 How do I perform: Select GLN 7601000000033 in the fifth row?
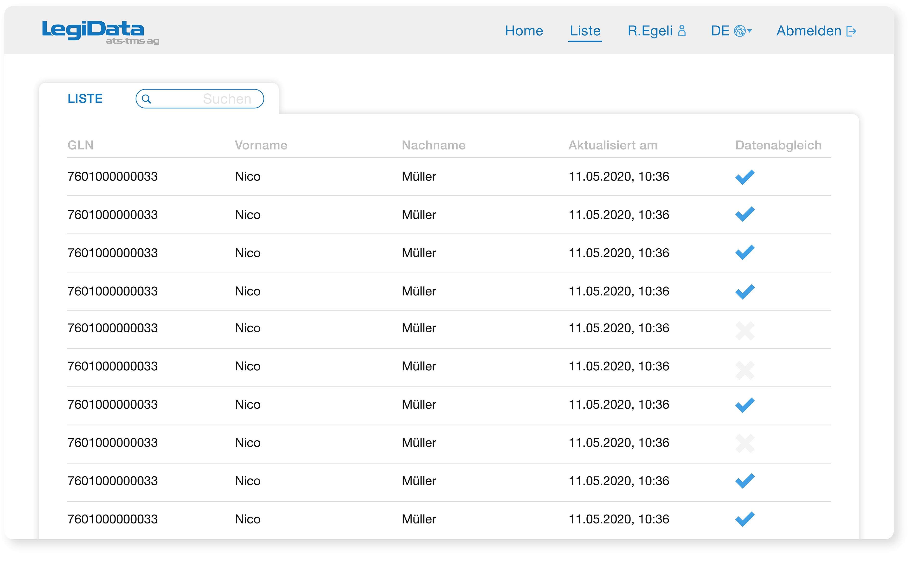(x=113, y=328)
